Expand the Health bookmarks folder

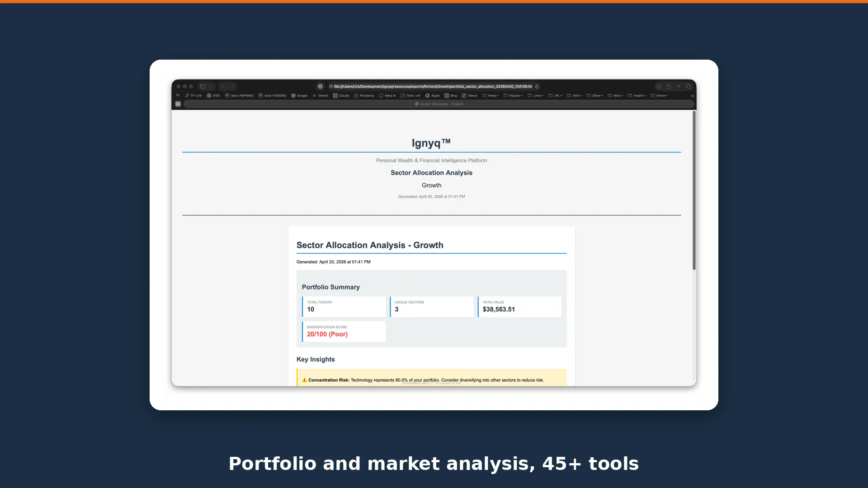[637, 96]
